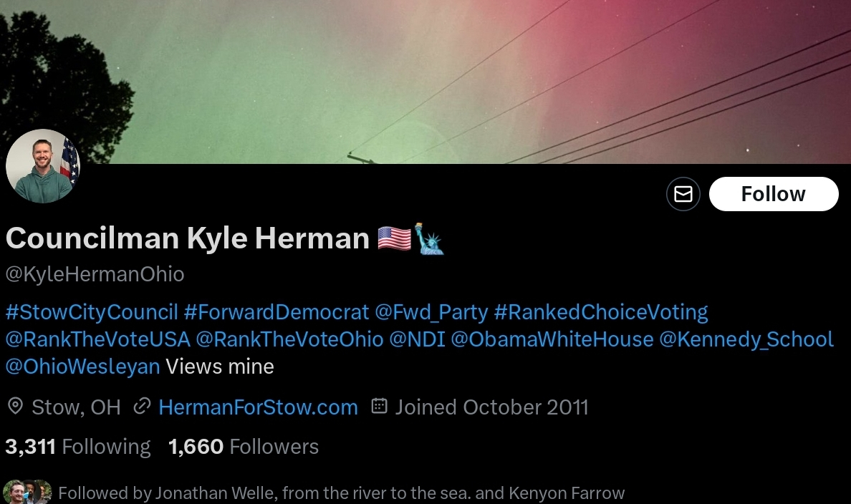Image resolution: width=851 pixels, height=504 pixels.
Task: Go to @RankTheVoteOhio profile
Action: tap(289, 339)
